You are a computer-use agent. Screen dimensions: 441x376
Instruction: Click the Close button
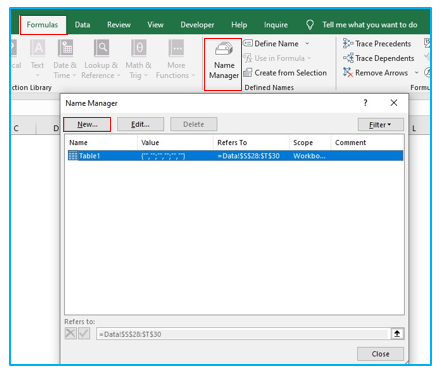(x=380, y=354)
